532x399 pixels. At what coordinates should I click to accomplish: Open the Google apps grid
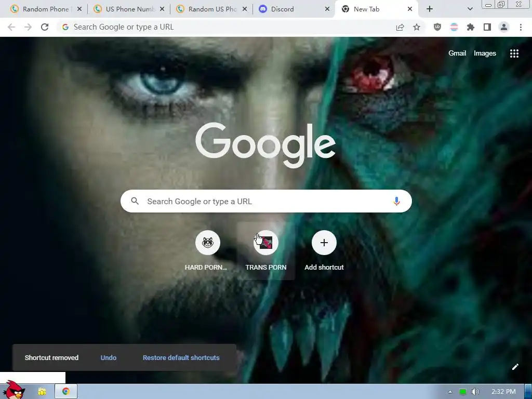[x=514, y=54]
